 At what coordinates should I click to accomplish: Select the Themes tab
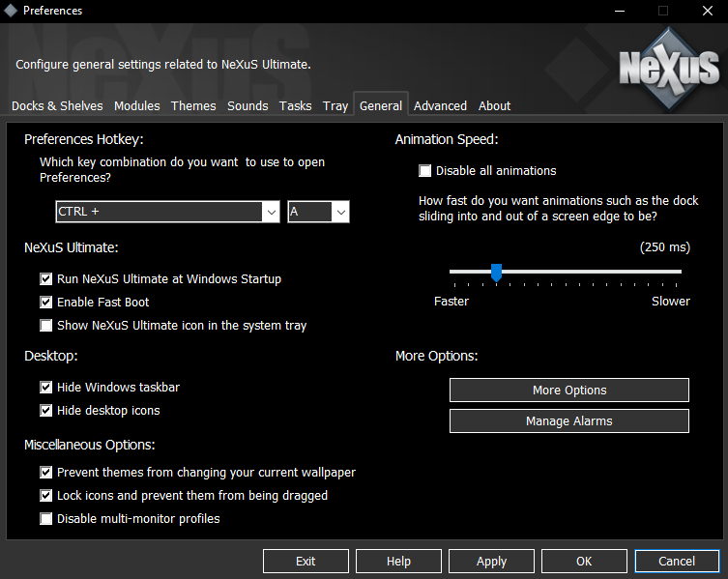click(x=193, y=106)
